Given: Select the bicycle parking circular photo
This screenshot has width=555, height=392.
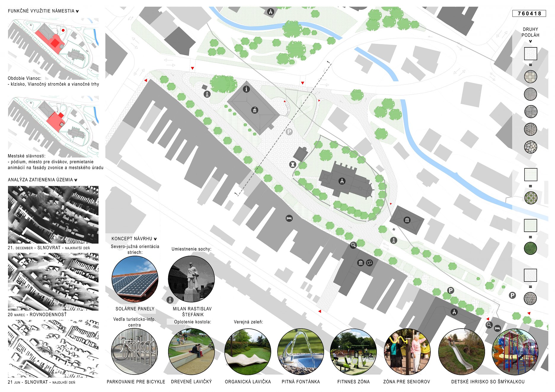Looking at the screenshot, I should (135, 351).
